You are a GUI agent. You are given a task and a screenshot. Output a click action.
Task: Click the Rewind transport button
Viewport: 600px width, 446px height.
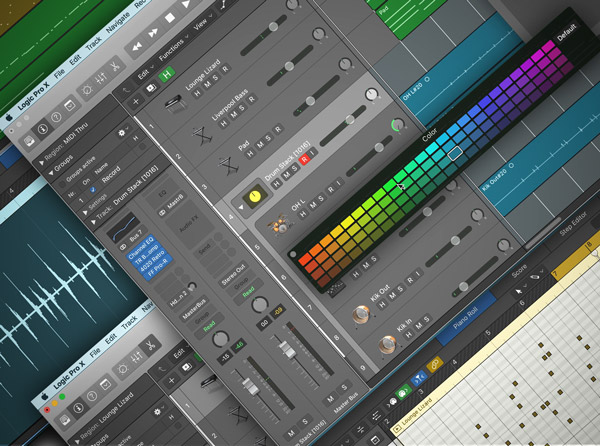137,47
